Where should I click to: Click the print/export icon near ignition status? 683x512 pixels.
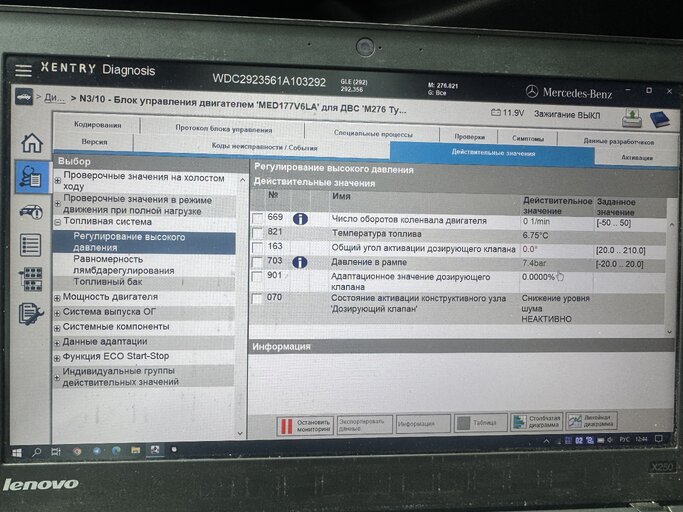[x=632, y=118]
